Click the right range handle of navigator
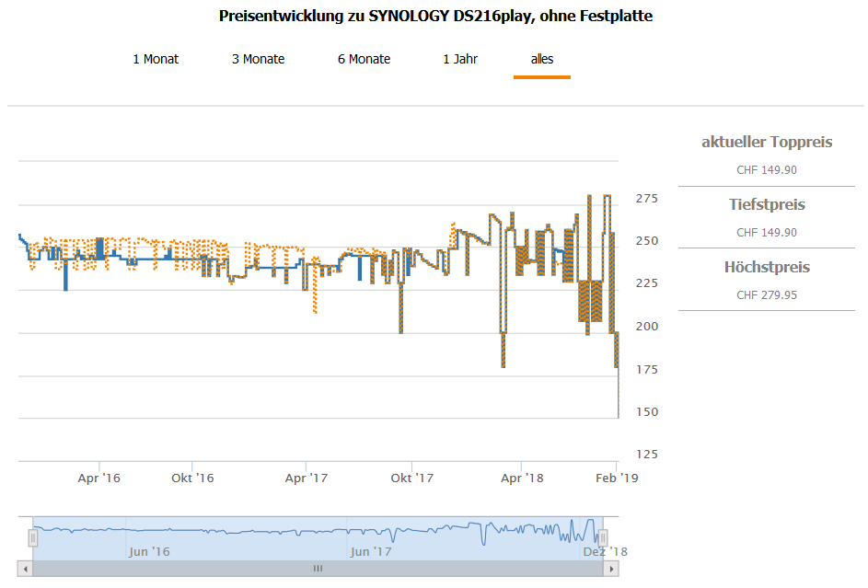868x588 pixels. 603,537
